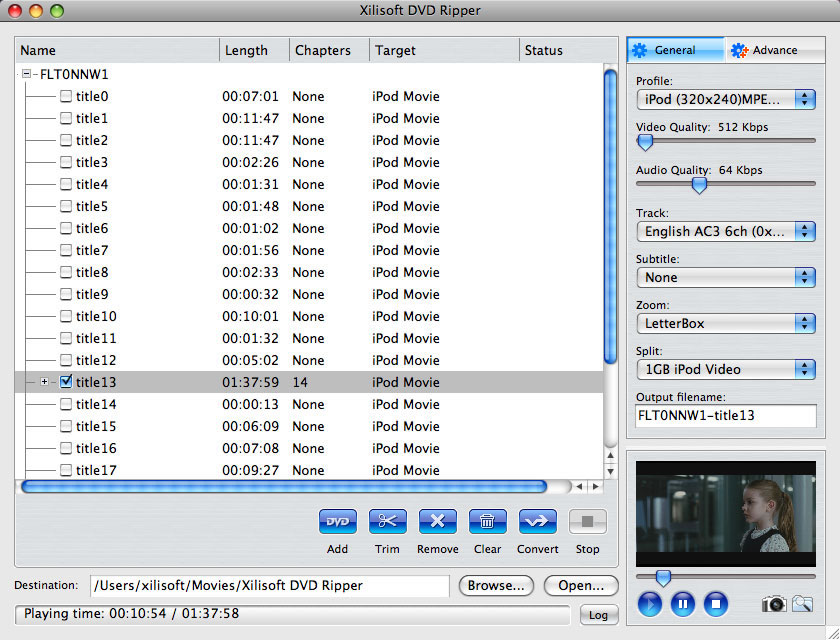
Task: Click the list scroll down arrow
Action: (x=610, y=472)
